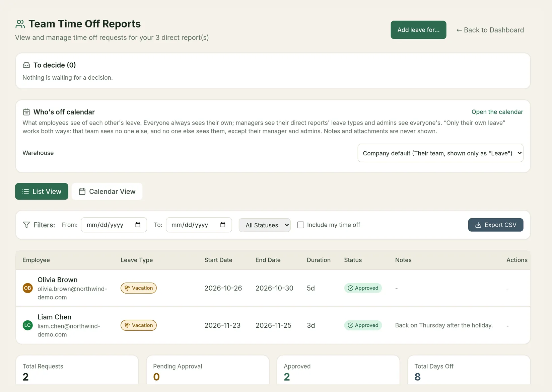Go Back to Dashboard link
Viewport: 552px width, 392px height.
point(490,30)
